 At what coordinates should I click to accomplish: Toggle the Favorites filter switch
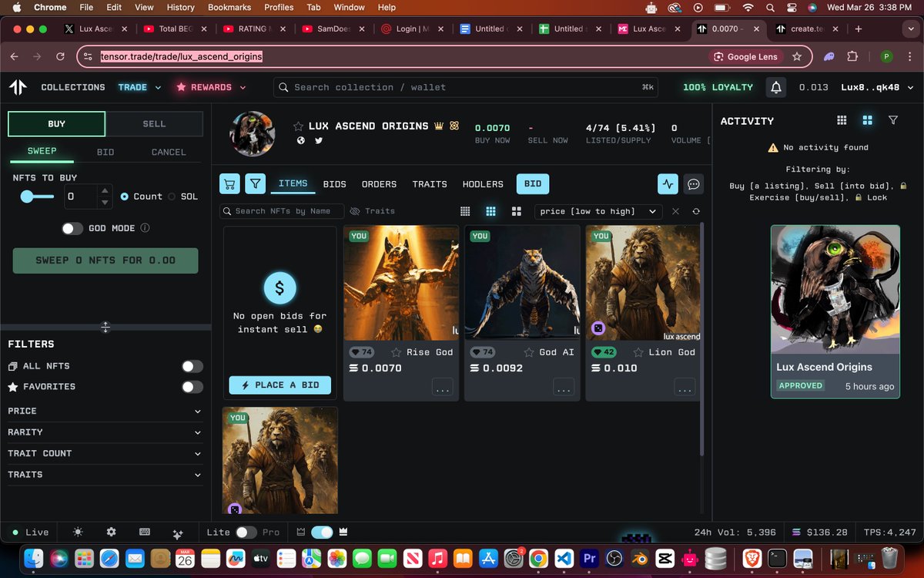point(192,386)
